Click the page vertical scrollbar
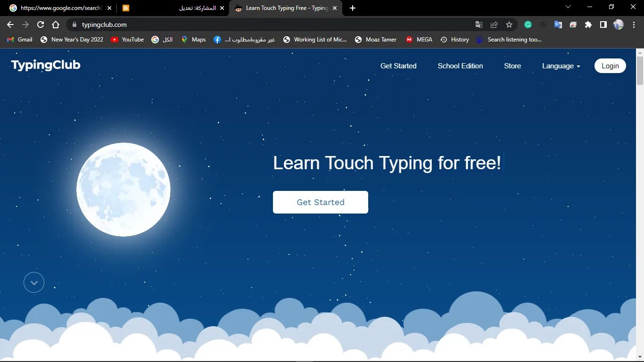The width and height of the screenshot is (644, 362). pos(640,71)
